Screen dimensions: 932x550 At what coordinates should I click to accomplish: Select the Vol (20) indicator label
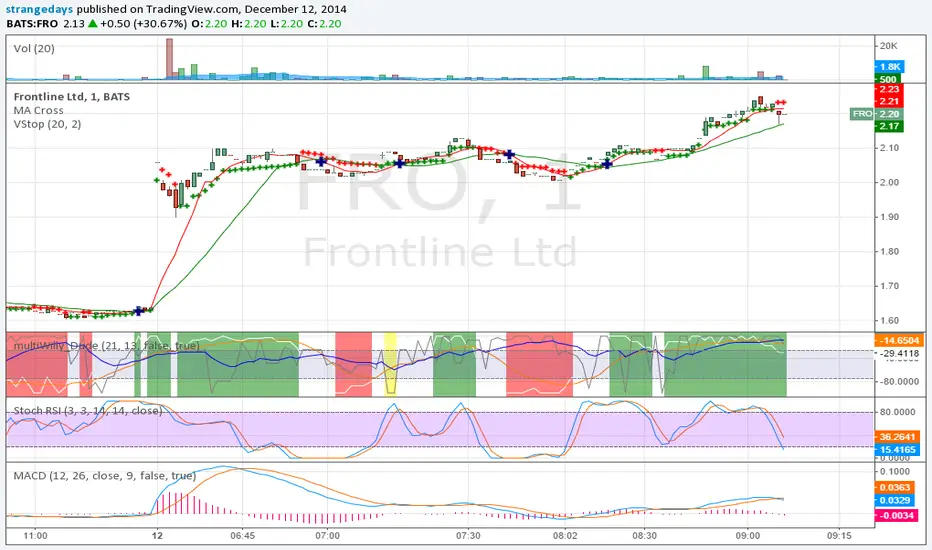tap(34, 49)
